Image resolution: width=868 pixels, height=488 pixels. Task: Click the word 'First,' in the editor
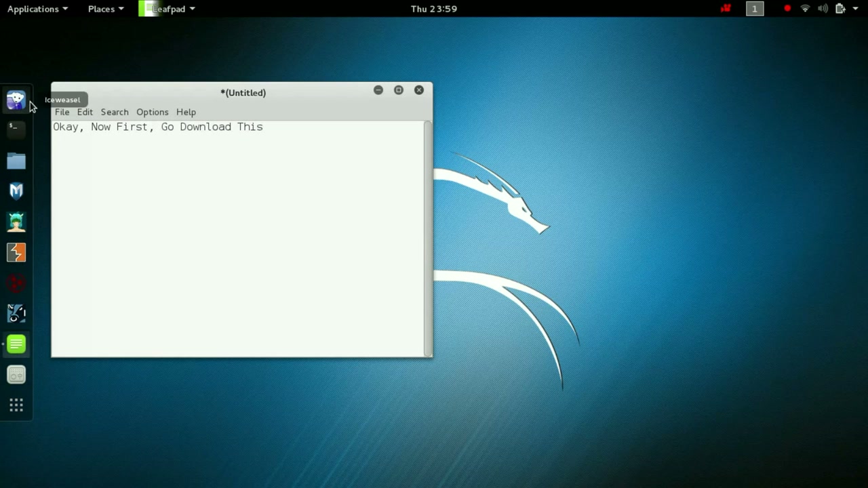(x=135, y=127)
